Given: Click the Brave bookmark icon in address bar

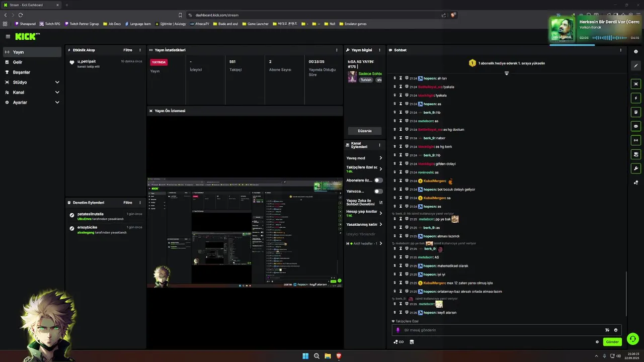Looking at the screenshot, I should pos(180,15).
